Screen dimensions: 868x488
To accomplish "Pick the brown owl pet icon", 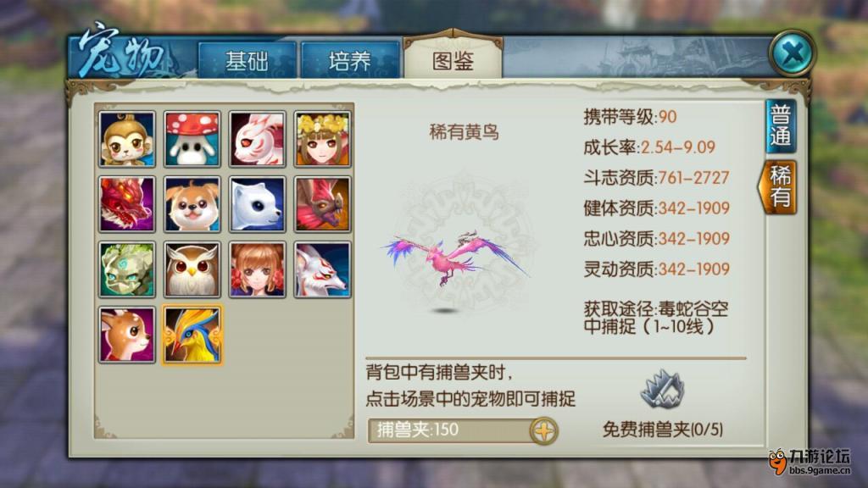I will click(192, 269).
